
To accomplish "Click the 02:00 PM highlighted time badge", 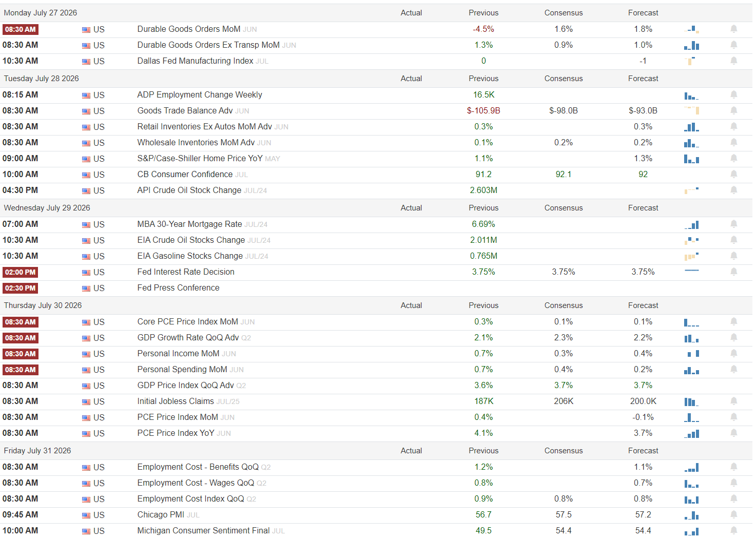I will pos(21,273).
